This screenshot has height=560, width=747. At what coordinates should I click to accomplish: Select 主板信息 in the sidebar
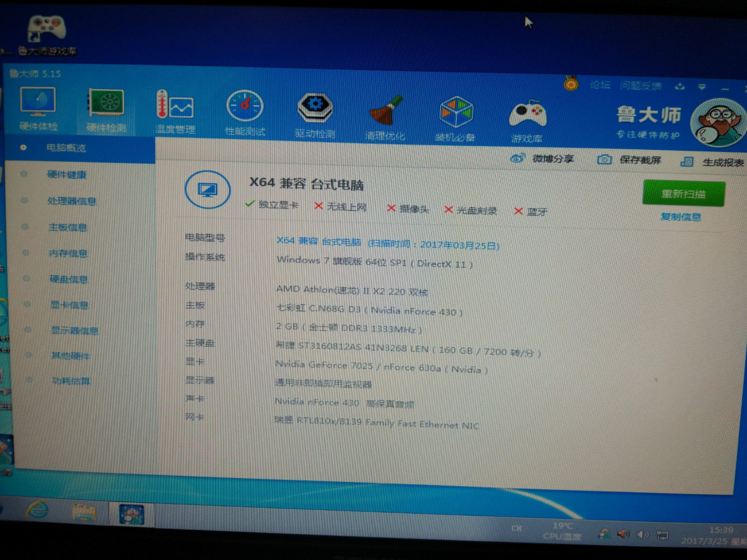click(x=68, y=227)
